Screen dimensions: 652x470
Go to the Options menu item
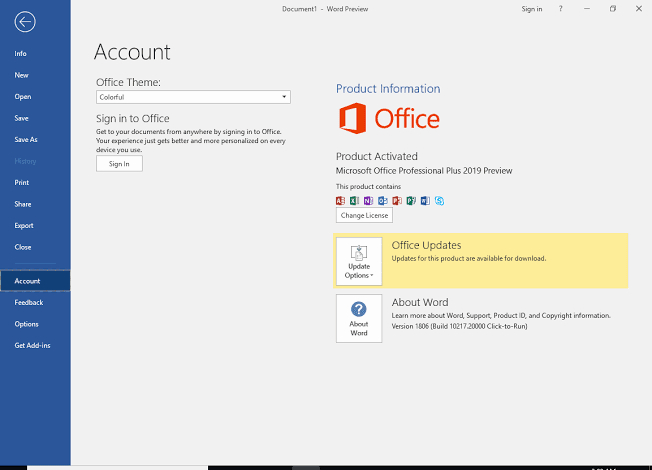pyautogui.click(x=27, y=324)
